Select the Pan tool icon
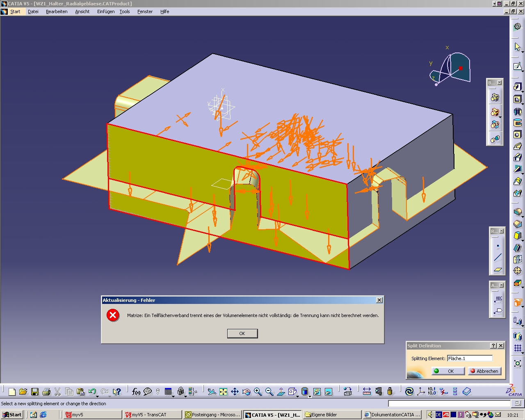 [235, 392]
